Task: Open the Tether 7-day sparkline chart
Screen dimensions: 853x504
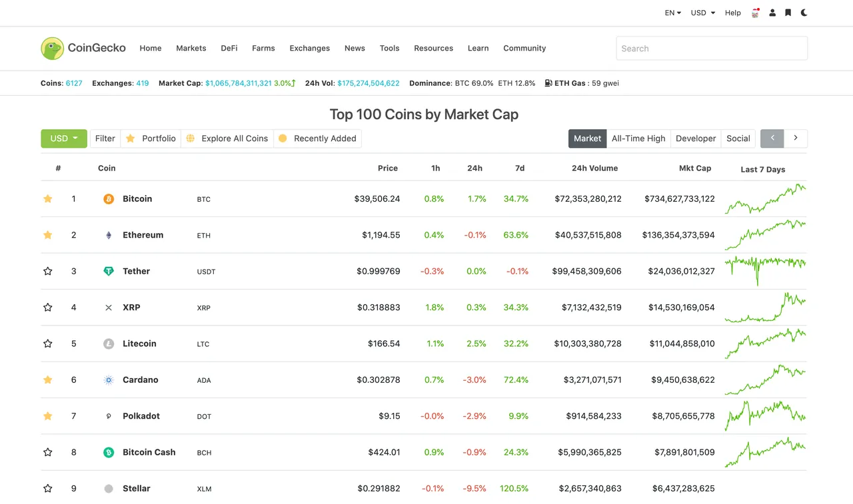Action: pos(765,271)
